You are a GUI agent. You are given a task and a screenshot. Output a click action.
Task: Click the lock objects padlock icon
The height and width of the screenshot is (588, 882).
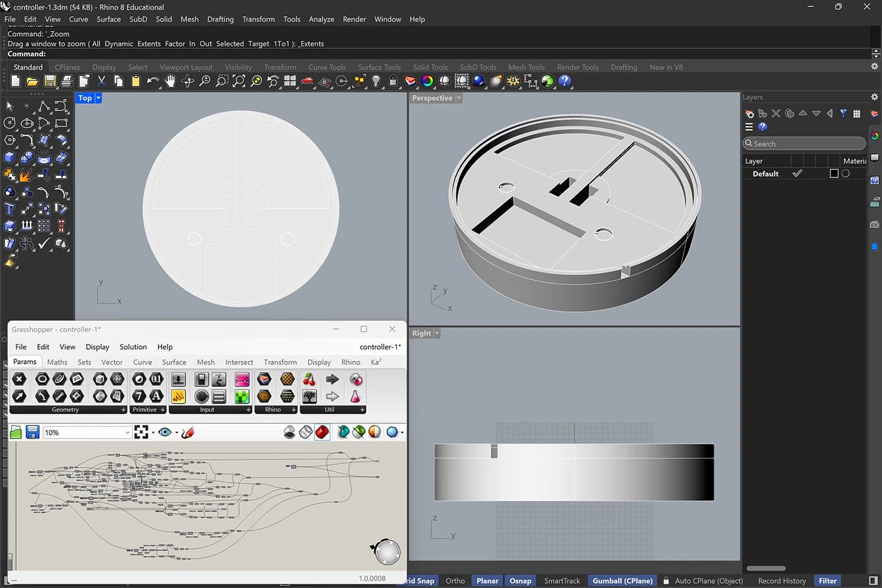click(393, 81)
